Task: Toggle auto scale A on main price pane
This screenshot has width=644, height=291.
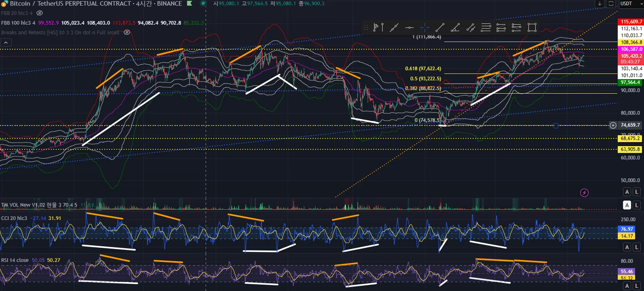Action: click(x=627, y=192)
